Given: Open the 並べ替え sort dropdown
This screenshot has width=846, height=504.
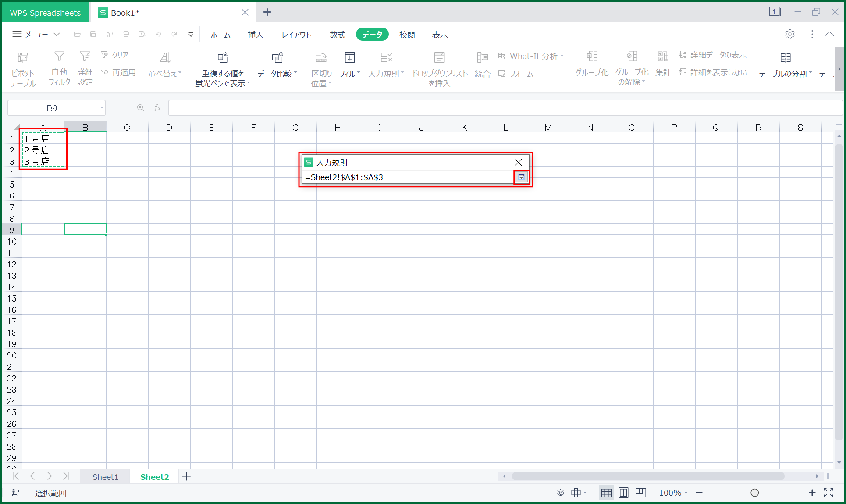Looking at the screenshot, I should coord(165,64).
